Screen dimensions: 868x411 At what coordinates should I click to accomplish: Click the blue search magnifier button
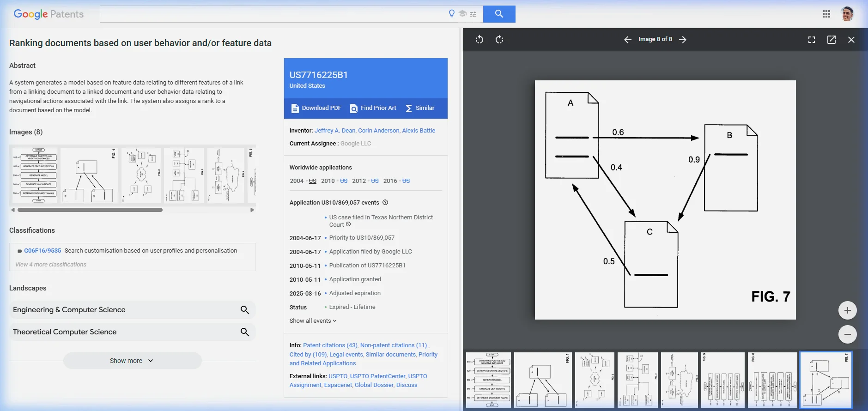tap(499, 14)
